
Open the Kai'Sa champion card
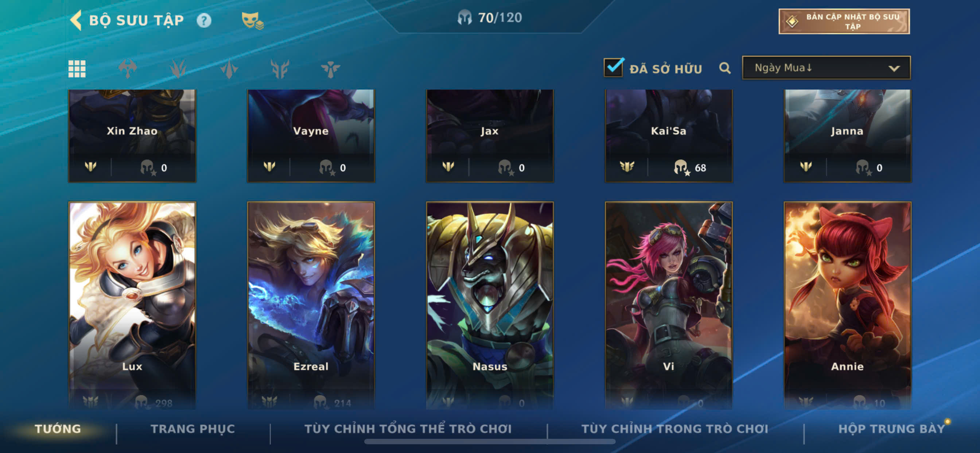pyautogui.click(x=668, y=136)
